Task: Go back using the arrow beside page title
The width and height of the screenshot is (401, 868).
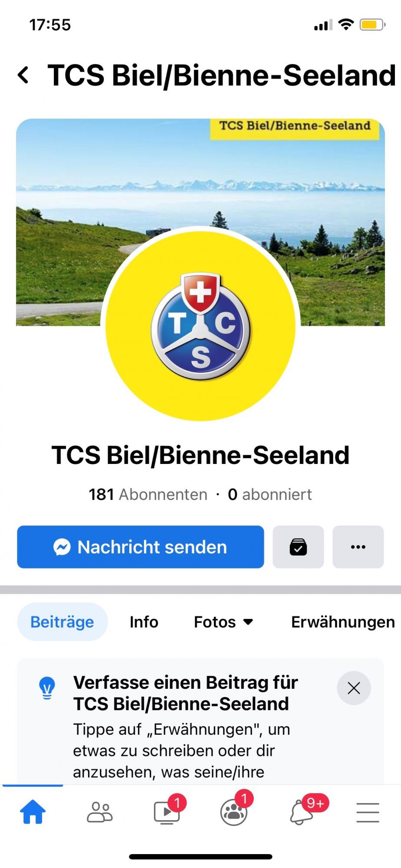Action: click(23, 75)
